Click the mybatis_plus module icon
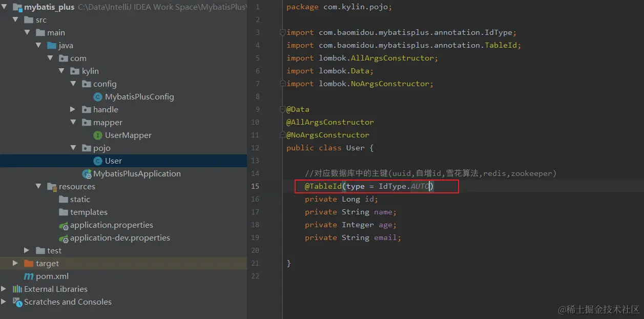 (17, 7)
